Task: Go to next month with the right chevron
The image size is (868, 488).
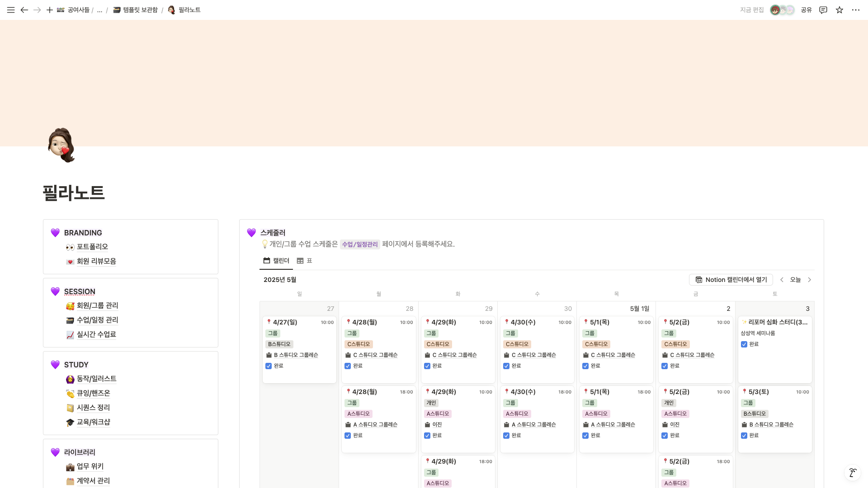Action: click(x=810, y=280)
